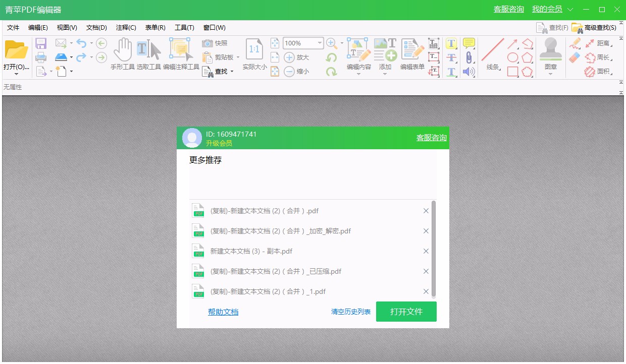Activate the 选取工具 selection tool

147,50
